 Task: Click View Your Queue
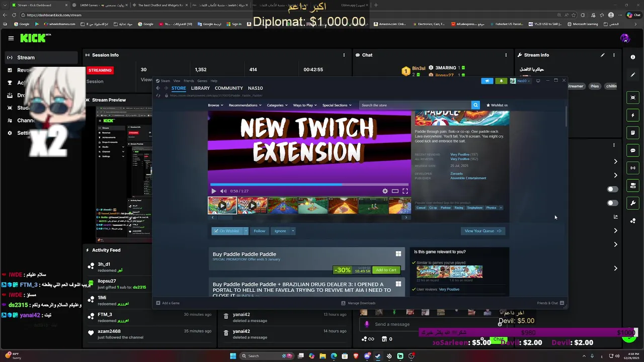[482, 231]
